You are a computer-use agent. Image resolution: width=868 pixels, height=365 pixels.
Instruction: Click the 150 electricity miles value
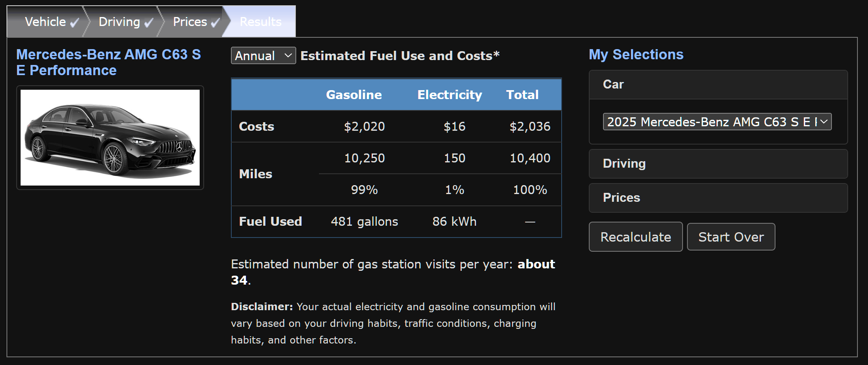454,158
